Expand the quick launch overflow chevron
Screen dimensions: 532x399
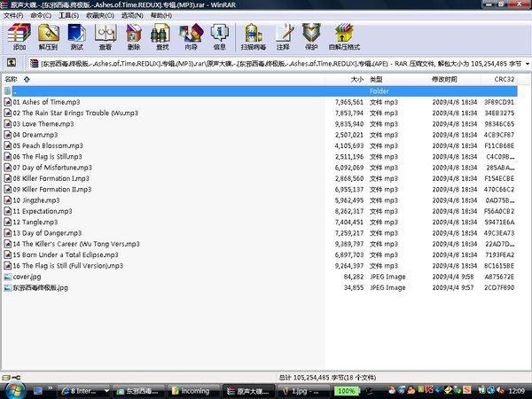(x=51, y=388)
